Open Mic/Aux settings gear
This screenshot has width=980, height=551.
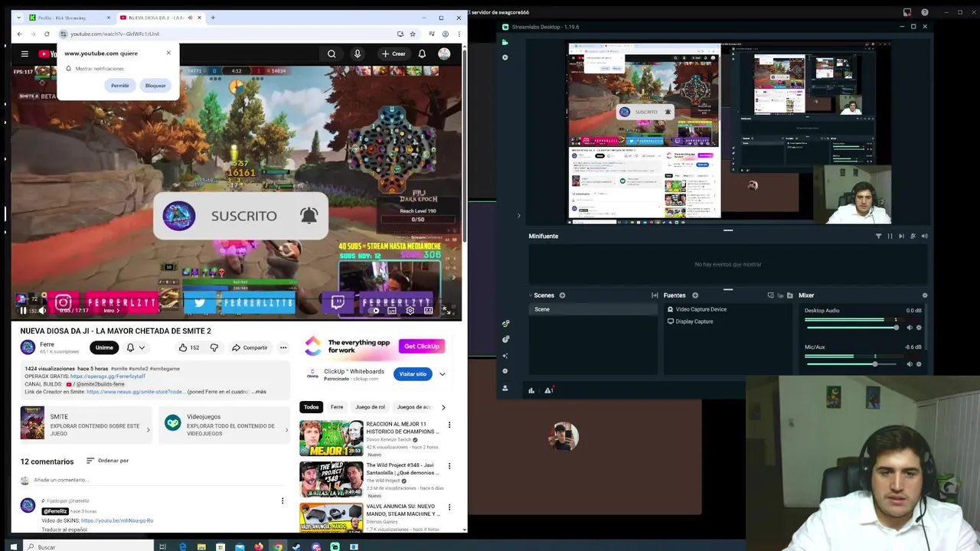[x=919, y=364]
